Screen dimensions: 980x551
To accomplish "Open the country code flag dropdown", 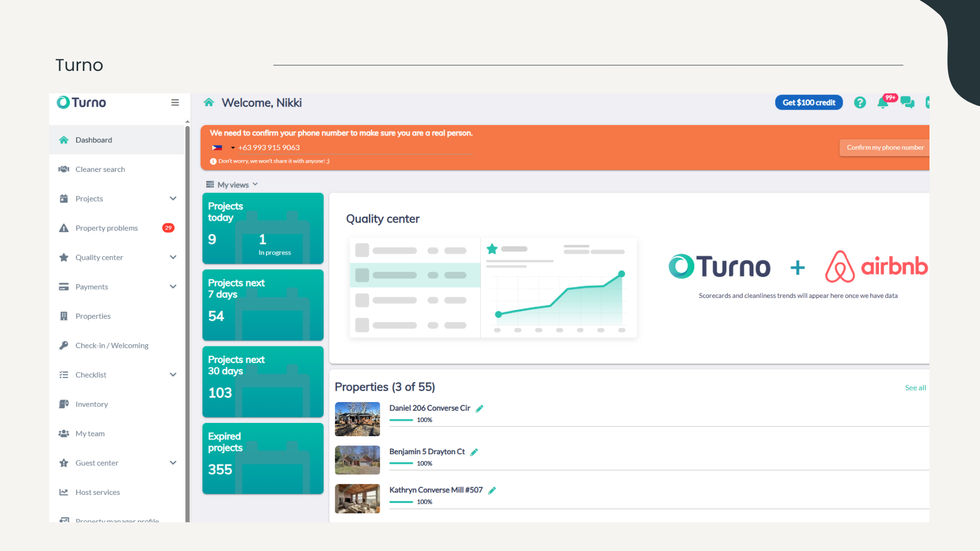I will click(x=223, y=148).
